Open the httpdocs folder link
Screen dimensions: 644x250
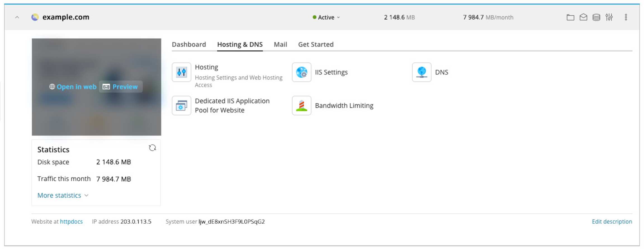pyautogui.click(x=71, y=222)
